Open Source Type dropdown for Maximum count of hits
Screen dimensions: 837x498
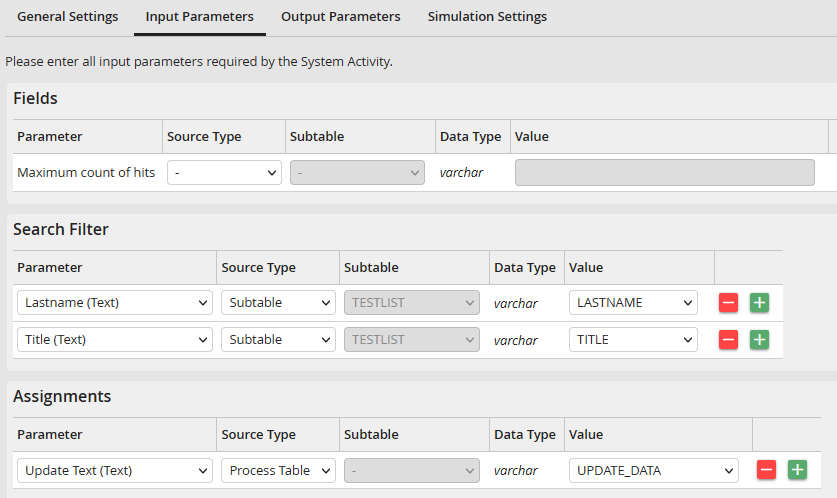point(224,172)
